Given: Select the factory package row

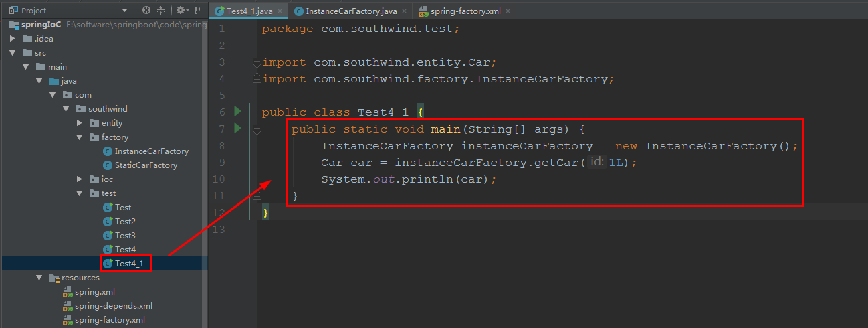Looking at the screenshot, I should [104, 137].
